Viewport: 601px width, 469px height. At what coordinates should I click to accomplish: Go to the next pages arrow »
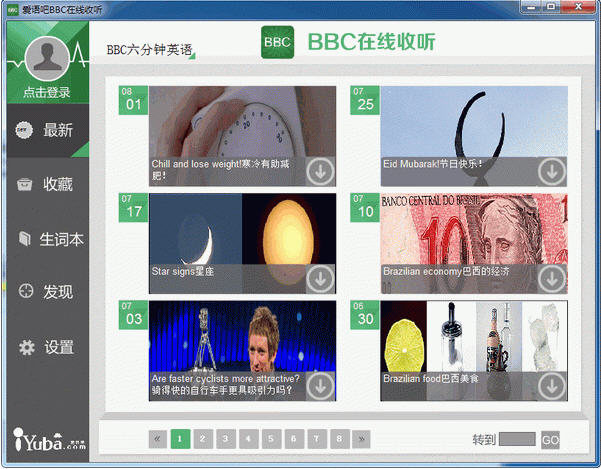pyautogui.click(x=361, y=439)
